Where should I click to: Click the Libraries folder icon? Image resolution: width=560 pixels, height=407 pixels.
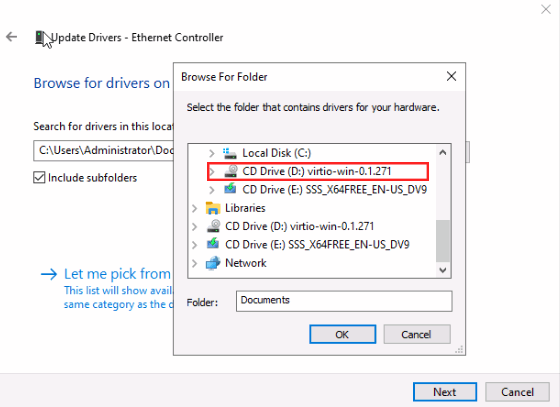213,208
